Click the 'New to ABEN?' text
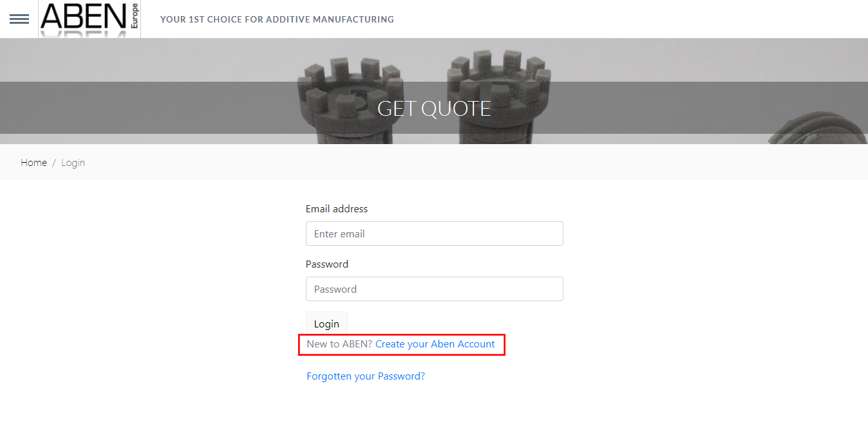 (339, 344)
